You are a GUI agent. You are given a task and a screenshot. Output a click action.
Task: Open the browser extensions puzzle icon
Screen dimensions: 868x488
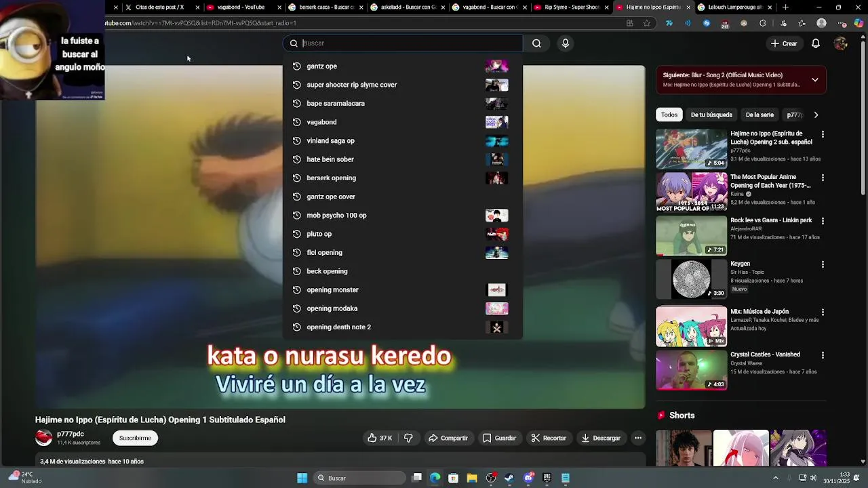[x=763, y=23]
